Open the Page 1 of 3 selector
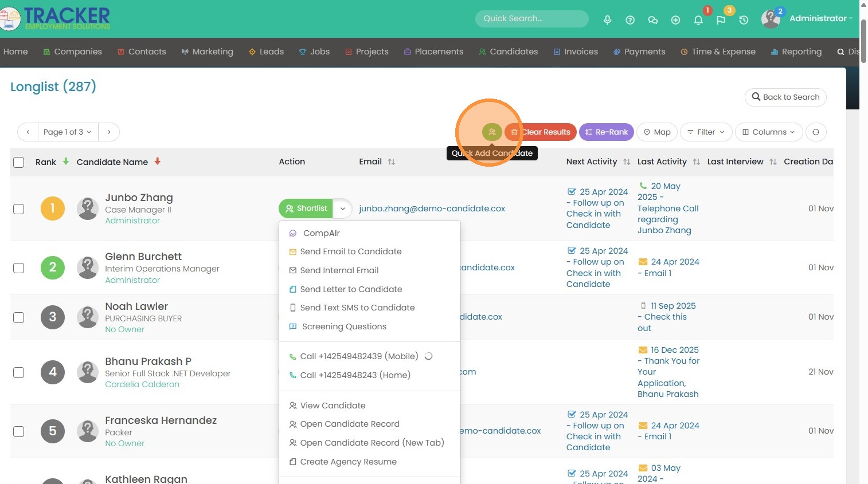This screenshot has height=484, width=868. point(68,132)
